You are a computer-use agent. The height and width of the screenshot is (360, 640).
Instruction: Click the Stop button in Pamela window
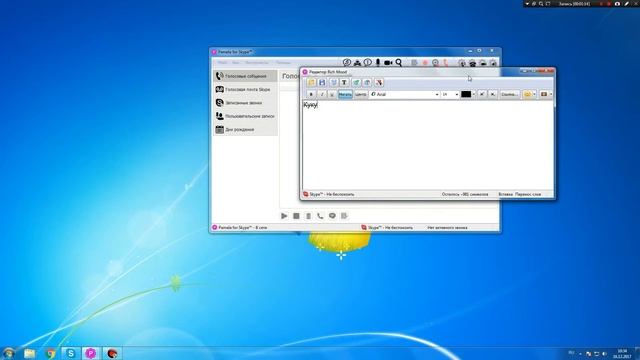point(296,216)
